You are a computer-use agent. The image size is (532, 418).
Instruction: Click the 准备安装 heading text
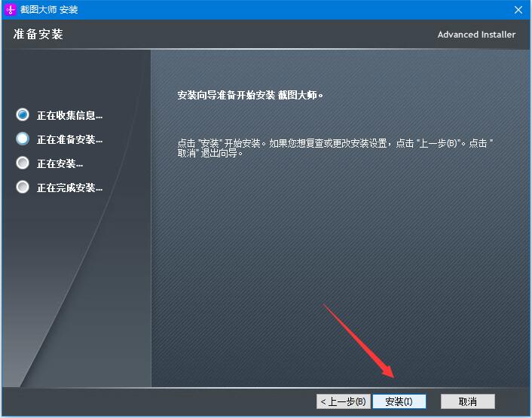38,34
